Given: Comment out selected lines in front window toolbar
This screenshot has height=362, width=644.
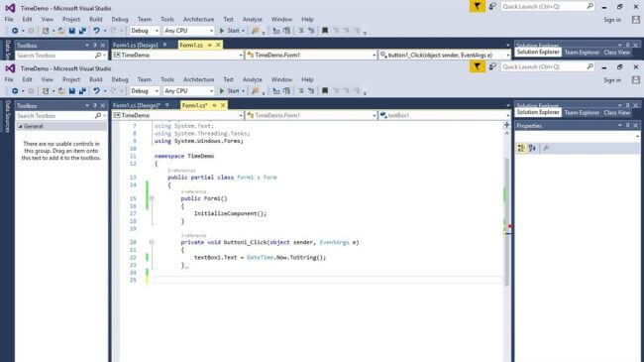Looking at the screenshot, I should [300, 91].
